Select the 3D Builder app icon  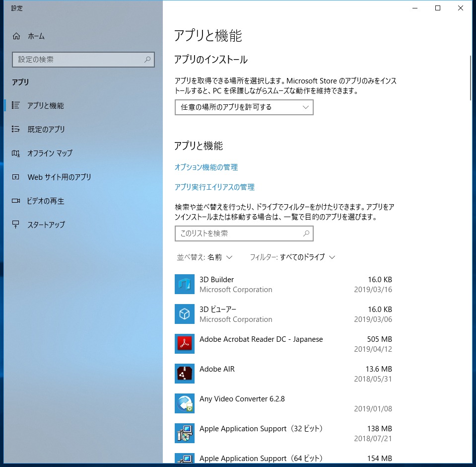184,284
